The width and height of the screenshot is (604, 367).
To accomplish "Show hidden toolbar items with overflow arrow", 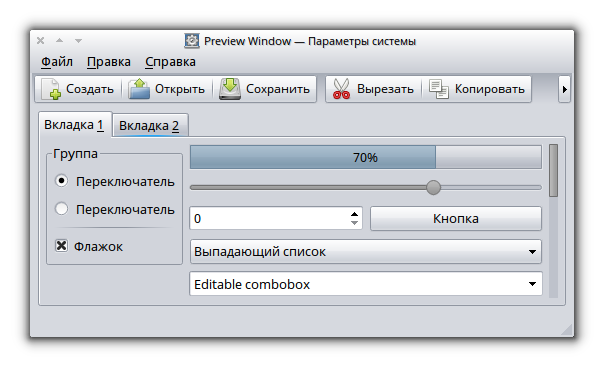I will [x=564, y=89].
